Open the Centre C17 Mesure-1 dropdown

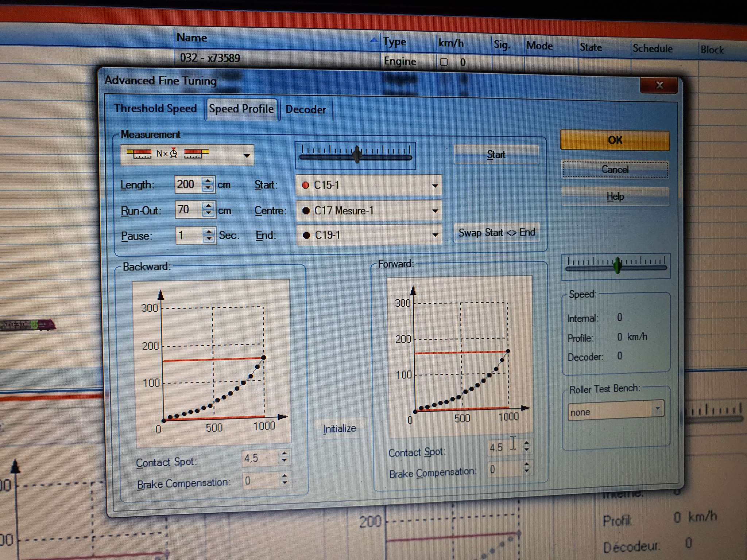point(435,211)
